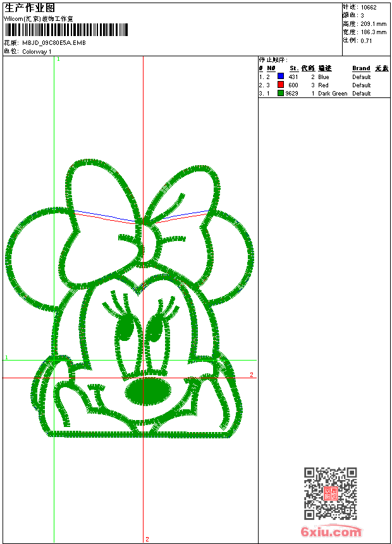Click the Minnie embroidery design preview
The height and width of the screenshot is (544, 392).
coord(129,299)
